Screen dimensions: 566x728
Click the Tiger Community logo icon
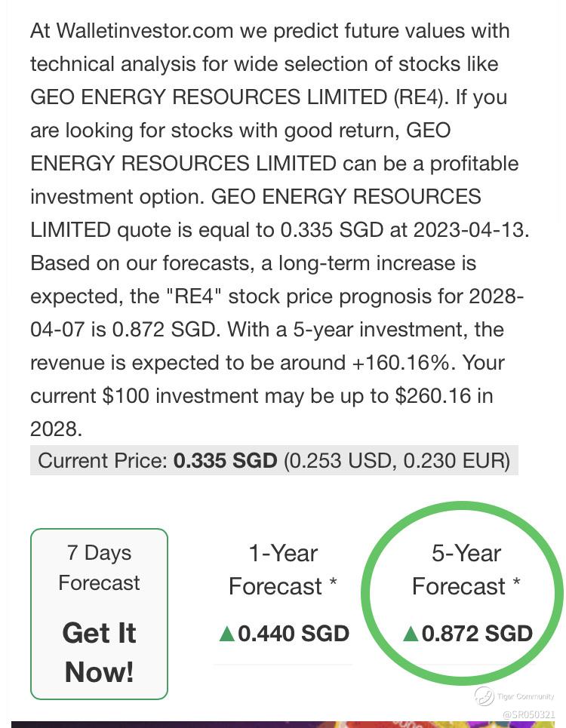(484, 696)
